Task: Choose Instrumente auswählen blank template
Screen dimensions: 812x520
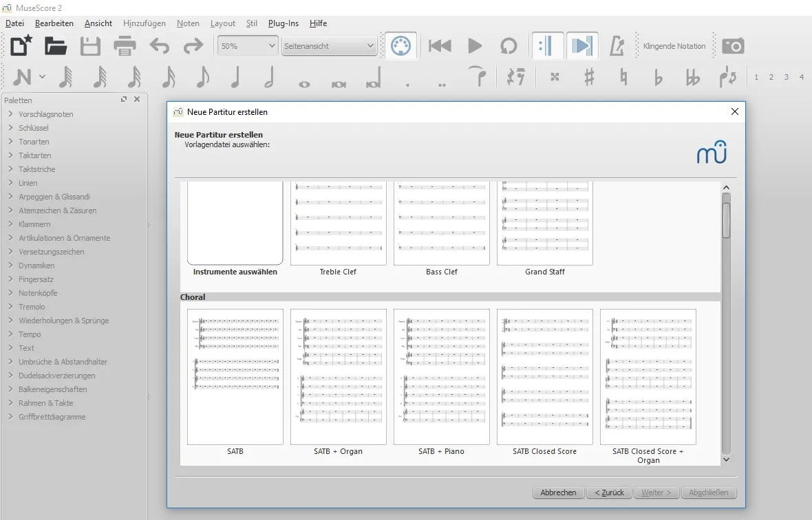Action: point(235,223)
